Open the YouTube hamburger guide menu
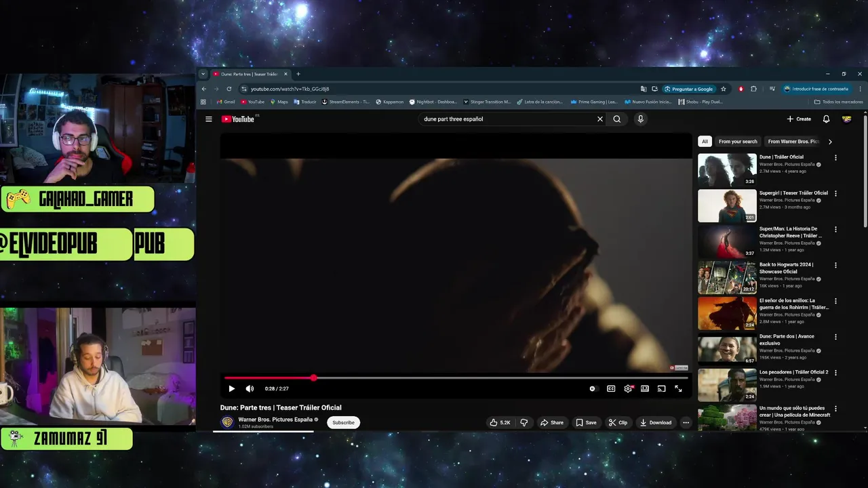Screen dimensions: 868x488 [209, 119]
